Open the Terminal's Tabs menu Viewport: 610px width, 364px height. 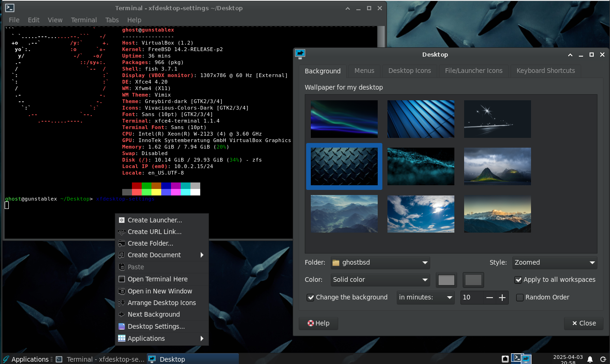[x=112, y=20]
